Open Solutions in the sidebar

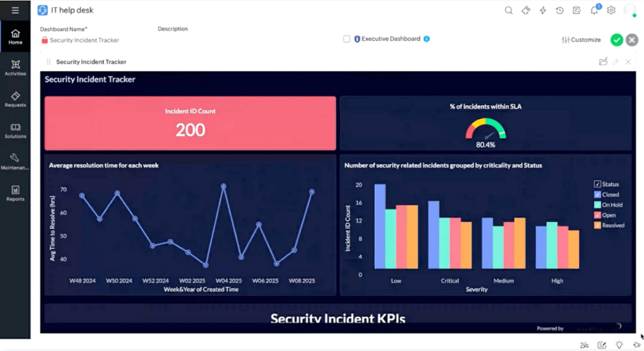pos(15,131)
